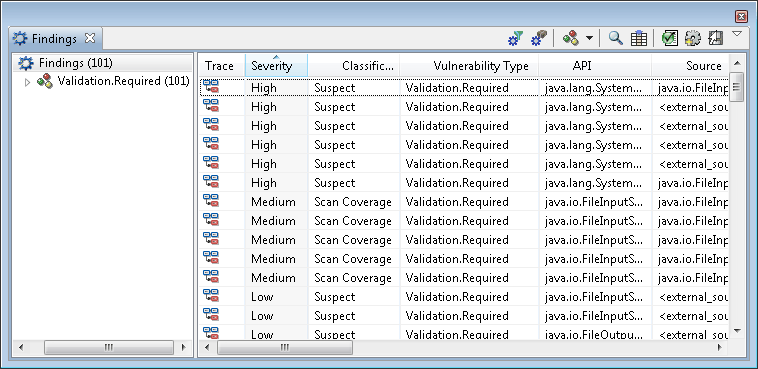This screenshot has height=369, width=758.
Task: Click the arrow-on-layout view icon in toolbar
Action: [715, 38]
